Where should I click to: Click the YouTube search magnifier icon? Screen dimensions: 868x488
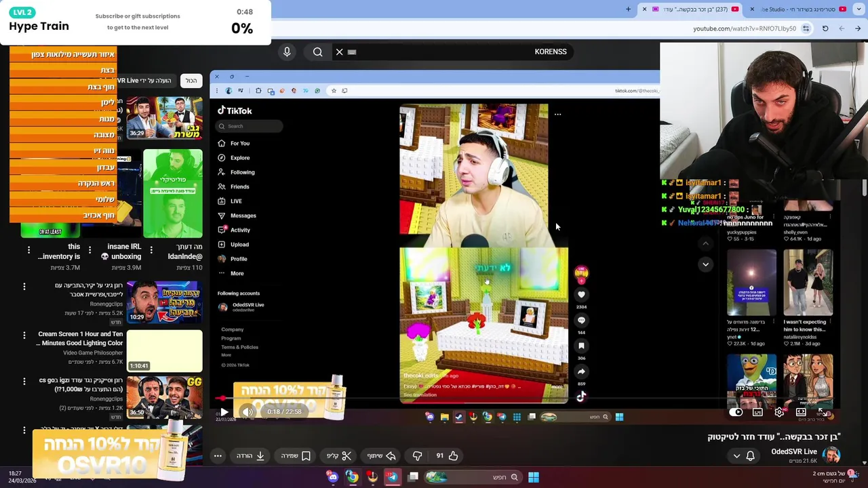coord(317,52)
